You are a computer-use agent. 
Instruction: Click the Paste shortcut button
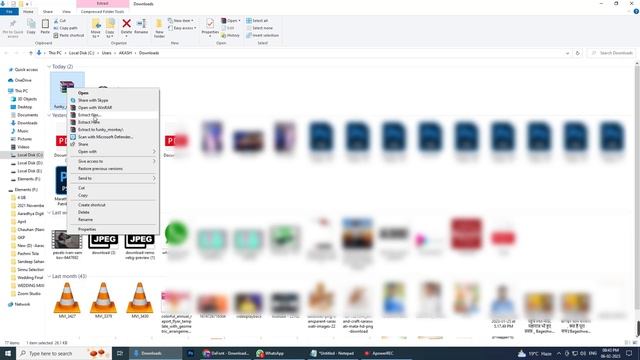pos(69,36)
